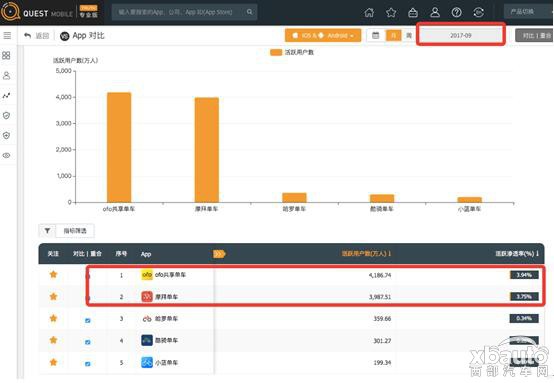Click the 关注 column header
Image resolution: width=554 pixels, height=383 pixels.
coord(53,253)
